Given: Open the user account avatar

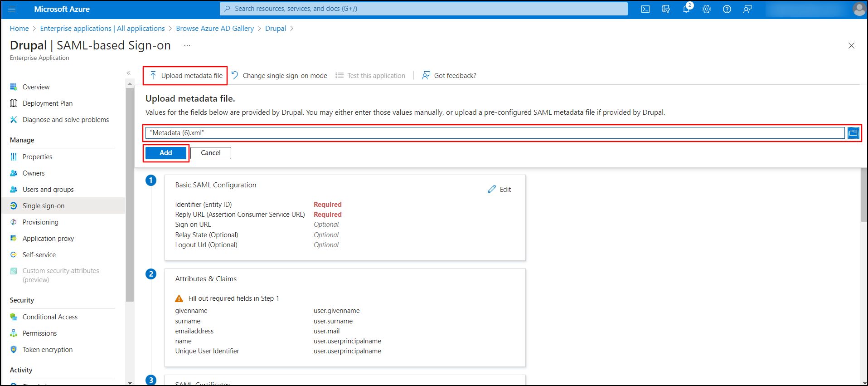Looking at the screenshot, I should 859,9.
